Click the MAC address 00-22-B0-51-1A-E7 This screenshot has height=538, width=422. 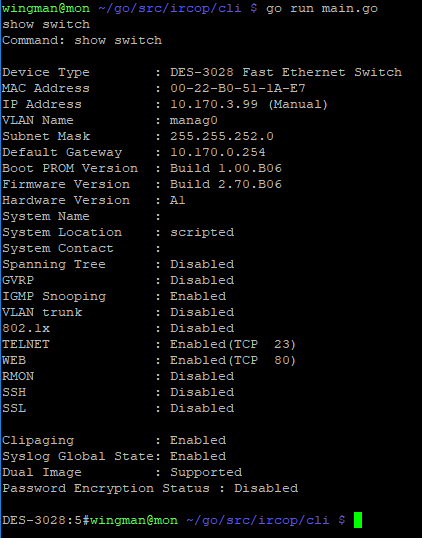237,88
